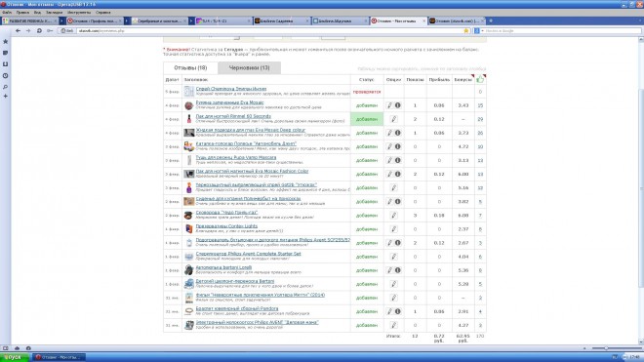Open review link Contex Lights

tap(226, 226)
